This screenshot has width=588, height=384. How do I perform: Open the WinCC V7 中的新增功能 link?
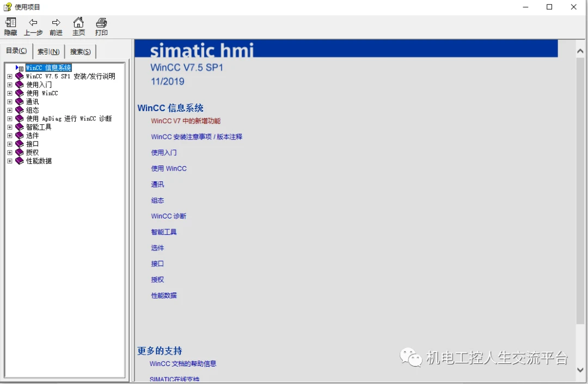(186, 121)
